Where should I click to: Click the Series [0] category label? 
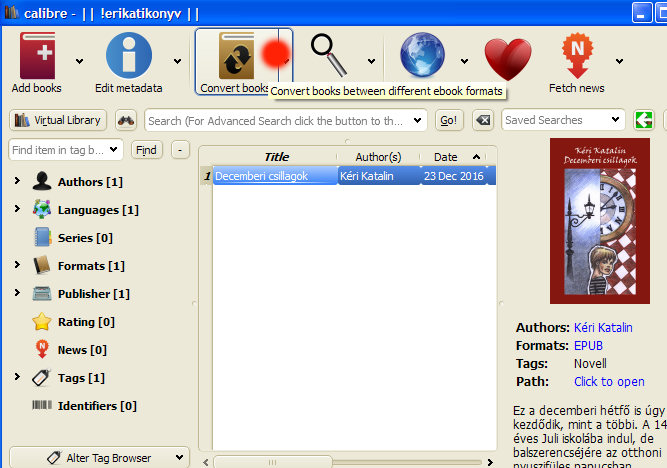tap(85, 238)
